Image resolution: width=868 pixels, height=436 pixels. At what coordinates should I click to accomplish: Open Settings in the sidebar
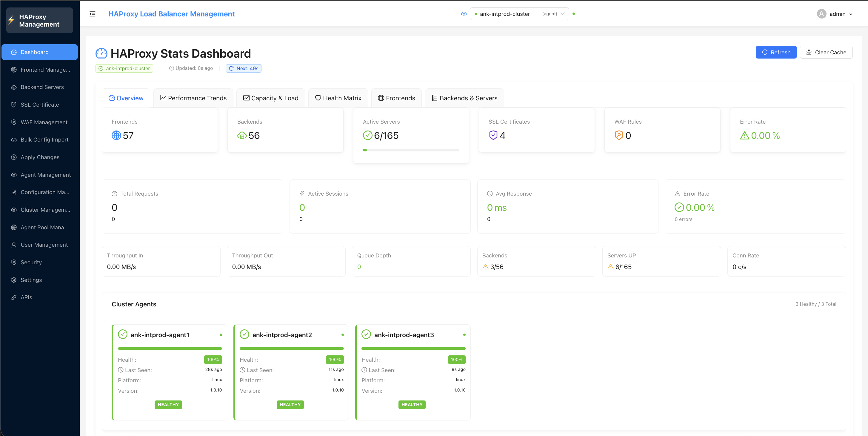(40, 280)
